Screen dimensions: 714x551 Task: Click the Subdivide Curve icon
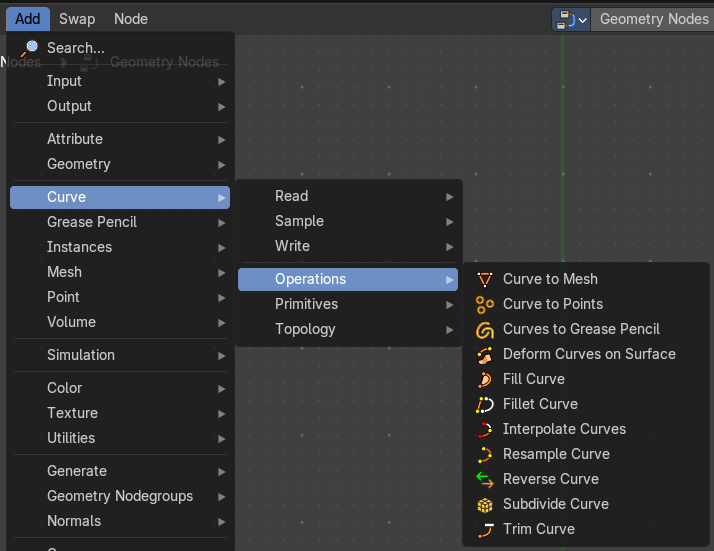484,505
